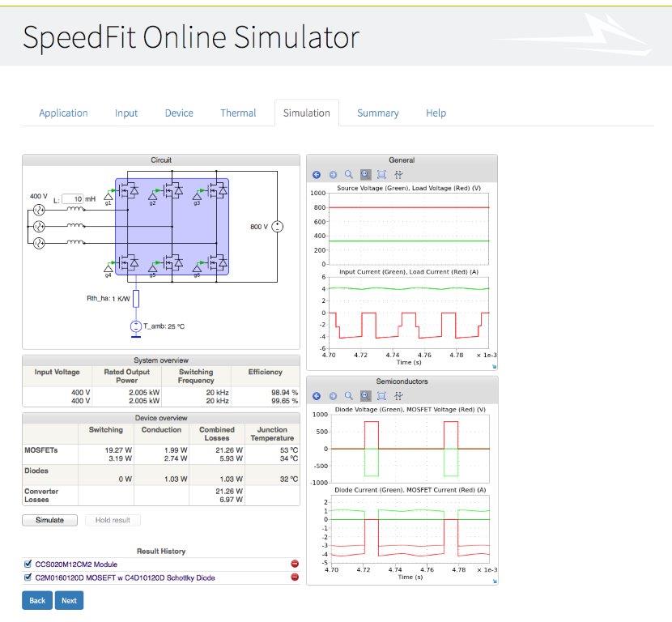Screen dimensions: 672x622
Task: Select C2M0160120D MOSFET w C4D10120D entry text
Action: tap(125, 577)
